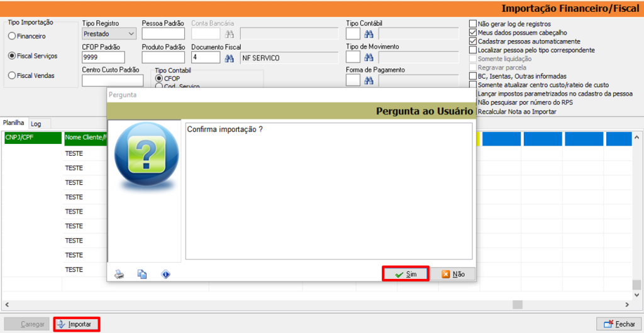Click the CNPJ/CPF column header
Image resolution: width=644 pixels, height=333 pixels.
pos(33,139)
